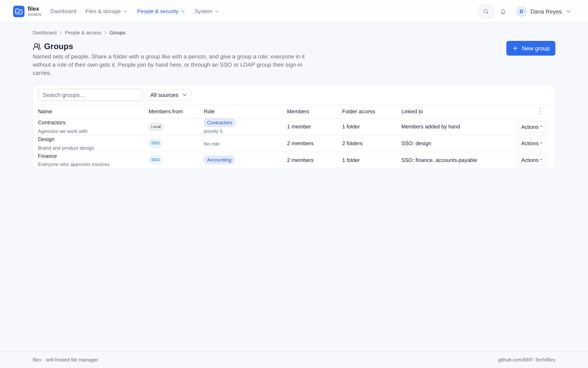Open Actions for the Finance group

coord(531,160)
